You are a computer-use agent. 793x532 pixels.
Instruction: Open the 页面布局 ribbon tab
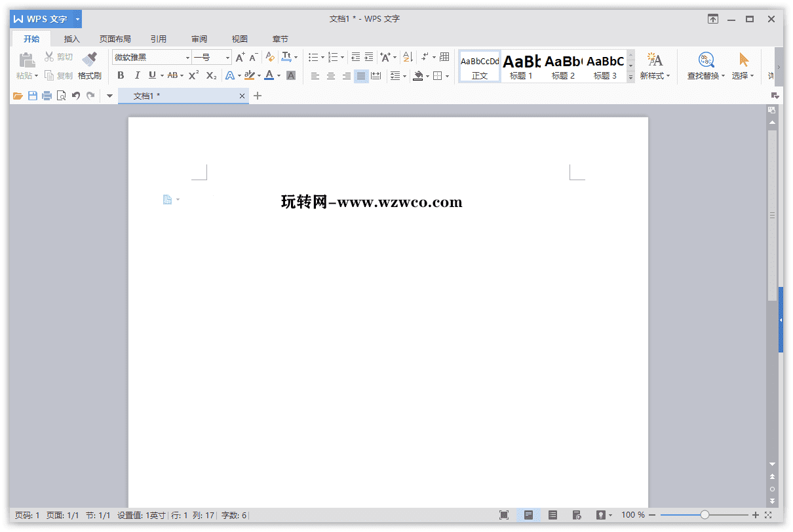pyautogui.click(x=115, y=39)
